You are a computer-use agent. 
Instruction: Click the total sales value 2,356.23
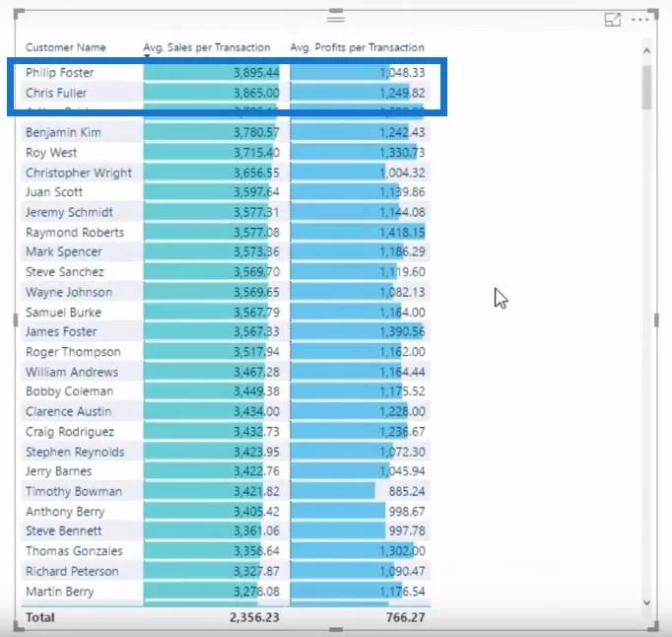(254, 617)
